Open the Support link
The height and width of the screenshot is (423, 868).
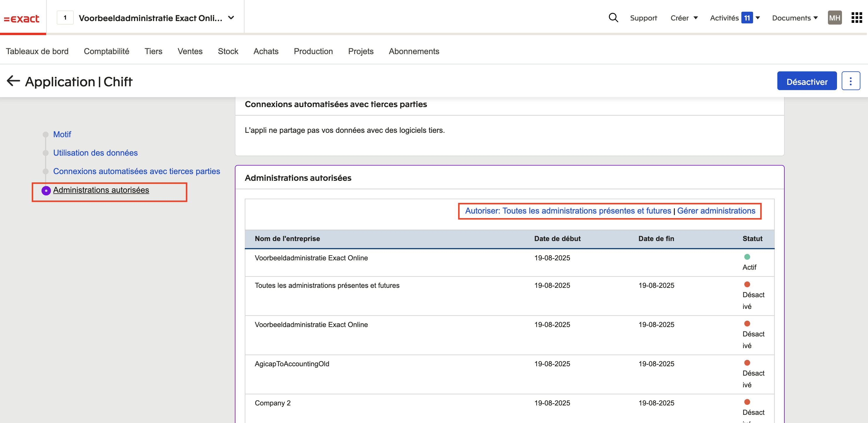point(643,18)
